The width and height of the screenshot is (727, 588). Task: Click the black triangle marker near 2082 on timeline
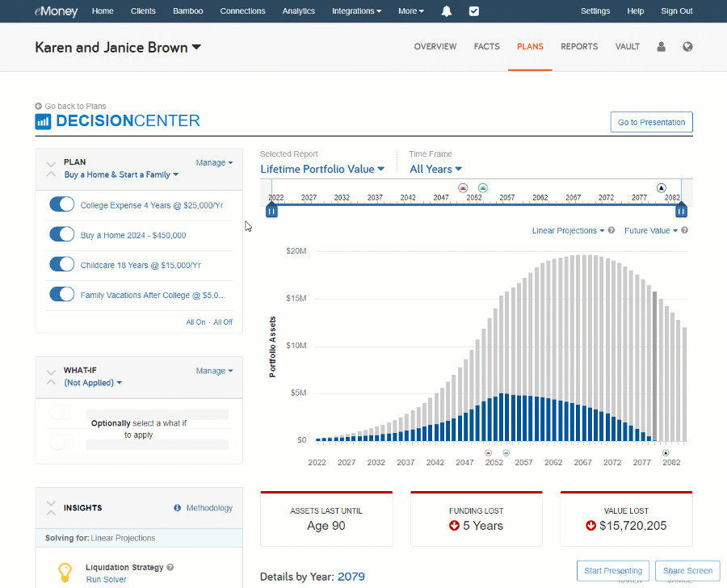(x=661, y=188)
